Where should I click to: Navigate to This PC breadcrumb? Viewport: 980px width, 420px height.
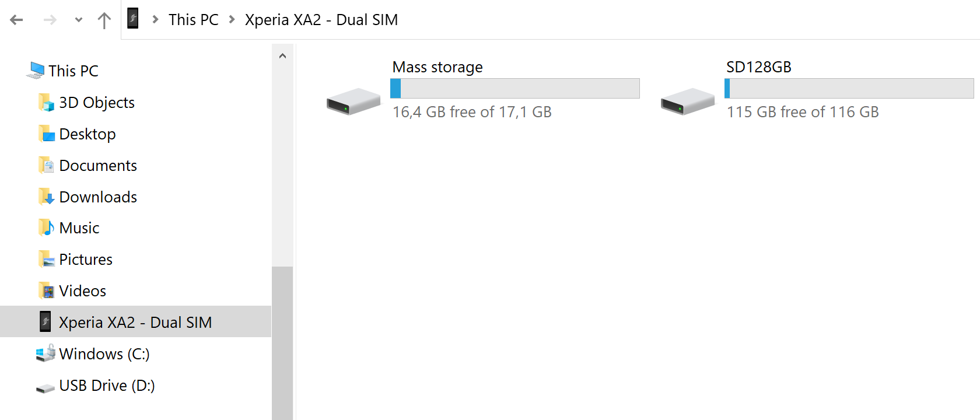pos(193,20)
